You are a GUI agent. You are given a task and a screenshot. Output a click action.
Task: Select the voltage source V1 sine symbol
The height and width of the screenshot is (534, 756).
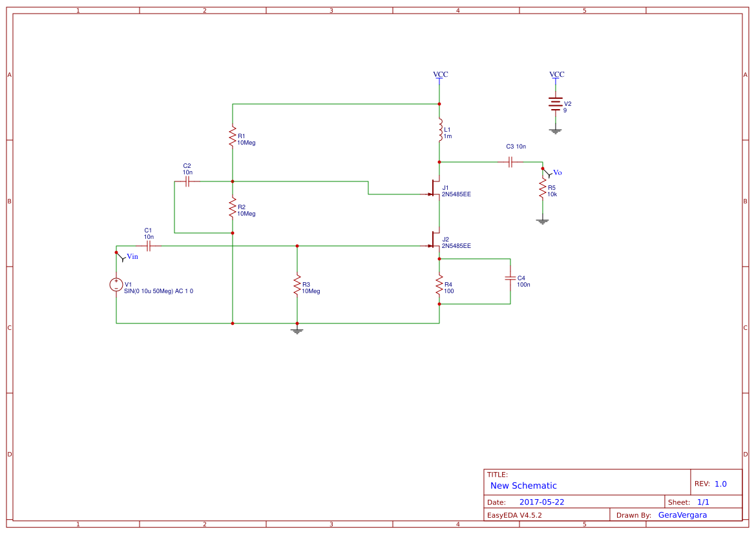tap(116, 284)
